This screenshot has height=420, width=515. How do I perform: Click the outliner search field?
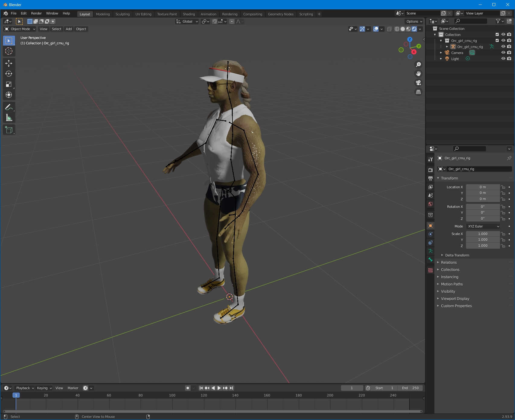(471, 21)
